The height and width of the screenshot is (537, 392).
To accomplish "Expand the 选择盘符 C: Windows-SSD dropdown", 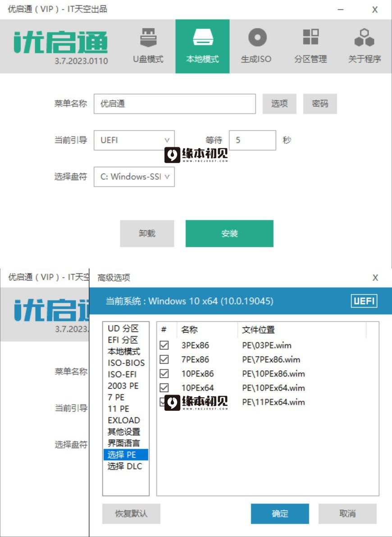I will click(x=134, y=177).
